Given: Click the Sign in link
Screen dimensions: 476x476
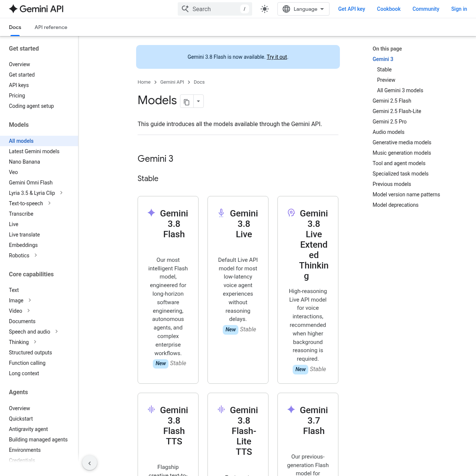Looking at the screenshot, I should pos(459,9).
